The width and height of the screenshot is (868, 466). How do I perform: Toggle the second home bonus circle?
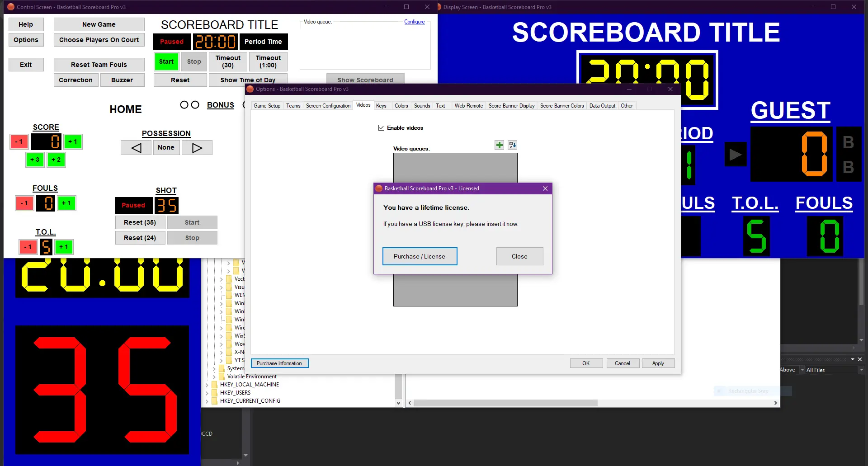pos(195,105)
